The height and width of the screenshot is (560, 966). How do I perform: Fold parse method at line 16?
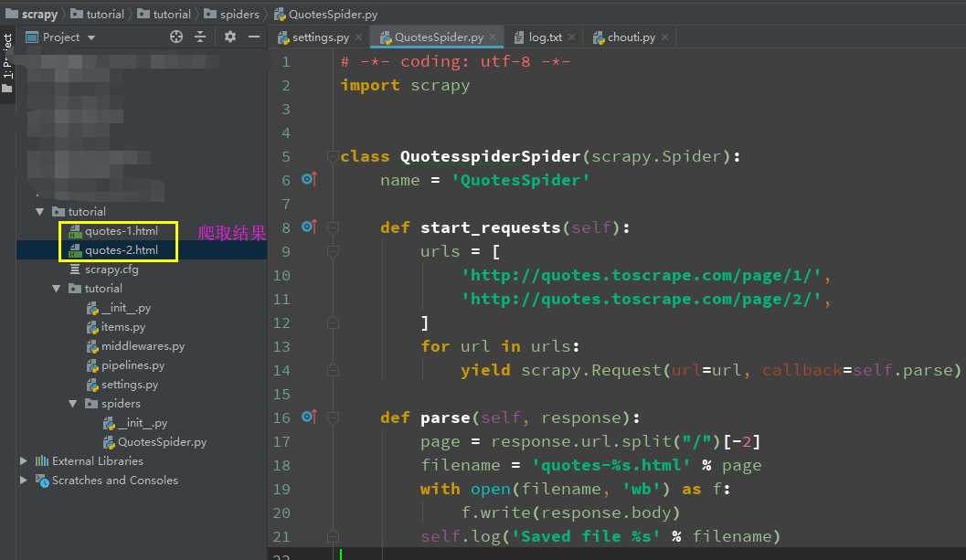[333, 417]
